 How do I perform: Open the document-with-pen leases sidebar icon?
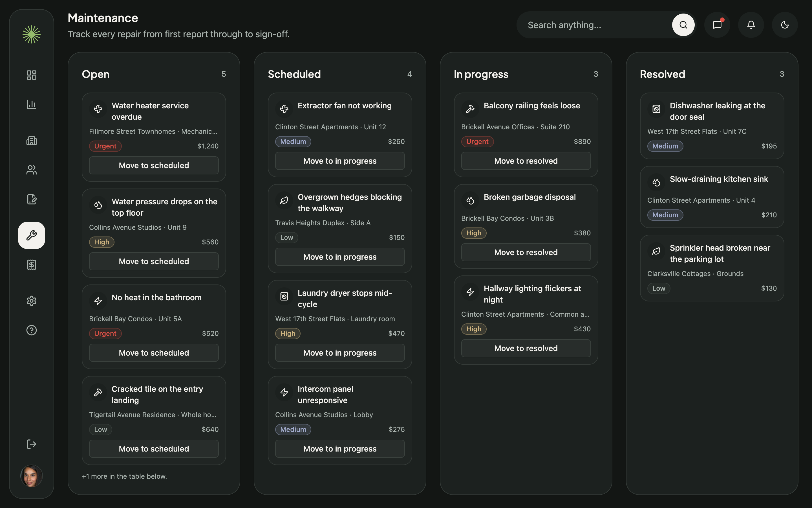(x=32, y=199)
